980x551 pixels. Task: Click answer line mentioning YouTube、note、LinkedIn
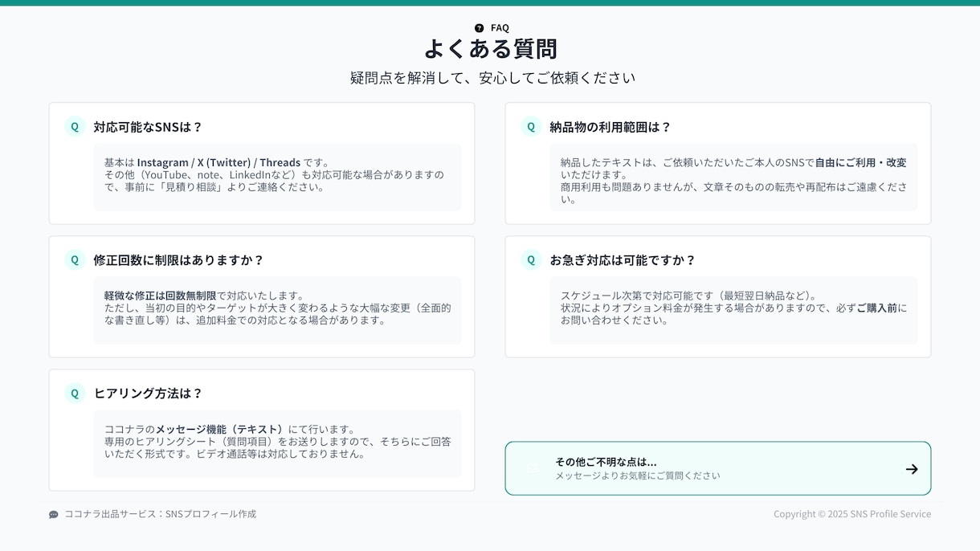click(x=274, y=174)
